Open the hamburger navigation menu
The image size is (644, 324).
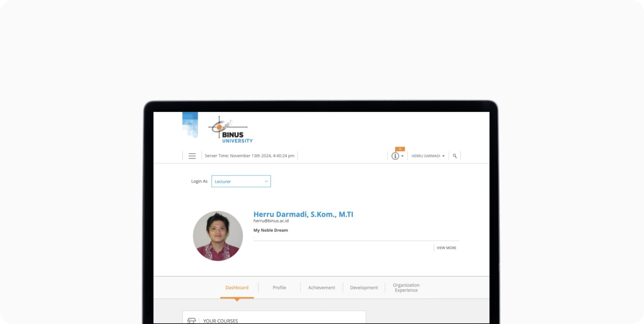click(x=192, y=156)
